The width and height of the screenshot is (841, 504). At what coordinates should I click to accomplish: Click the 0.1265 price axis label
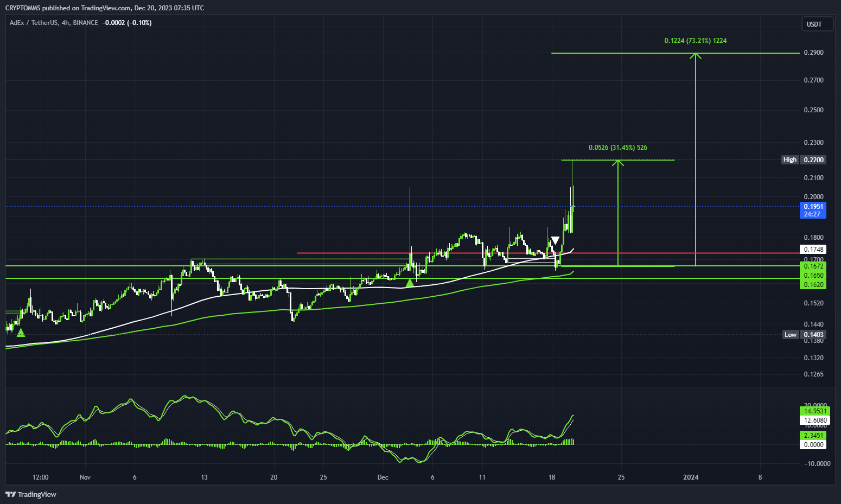pos(813,374)
